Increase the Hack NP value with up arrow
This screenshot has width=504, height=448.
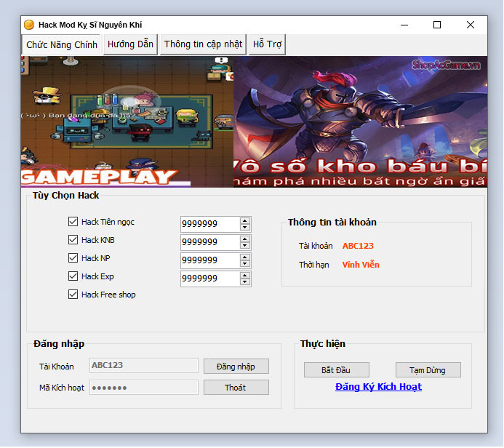245,257
